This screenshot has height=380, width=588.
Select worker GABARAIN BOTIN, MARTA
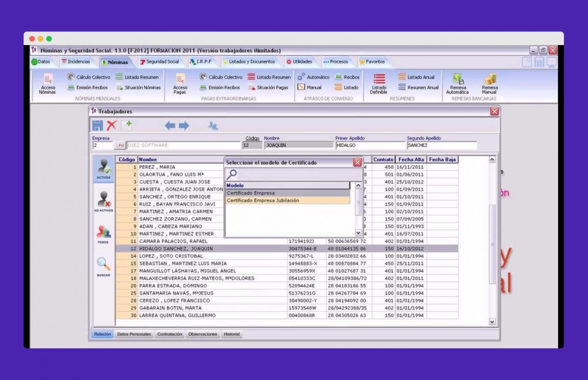click(x=287, y=308)
